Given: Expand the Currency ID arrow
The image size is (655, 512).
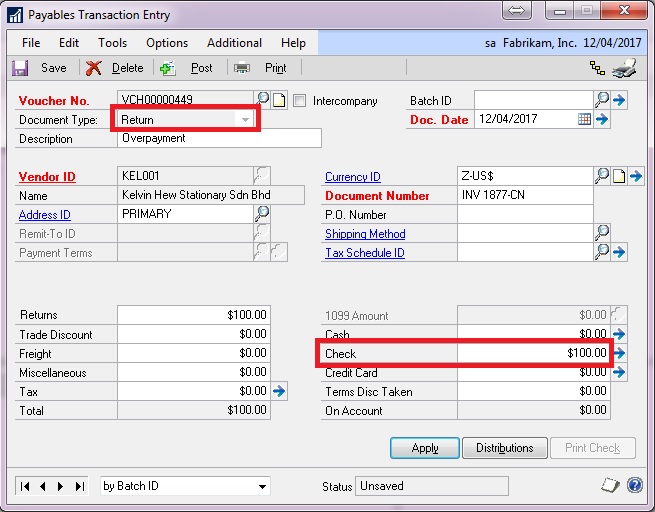Looking at the screenshot, I should pyautogui.click(x=636, y=176).
